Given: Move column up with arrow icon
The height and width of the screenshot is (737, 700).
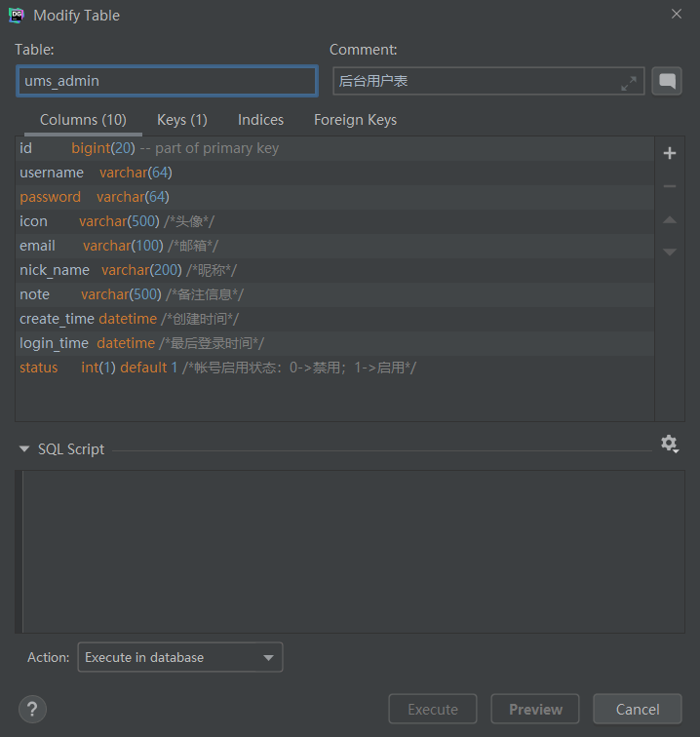Looking at the screenshot, I should tap(670, 219).
